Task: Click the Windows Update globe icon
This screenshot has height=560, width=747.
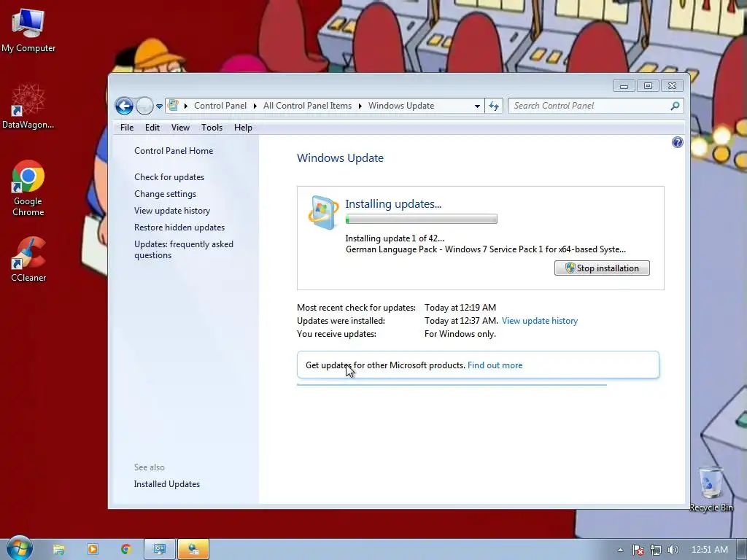Action: [323, 212]
